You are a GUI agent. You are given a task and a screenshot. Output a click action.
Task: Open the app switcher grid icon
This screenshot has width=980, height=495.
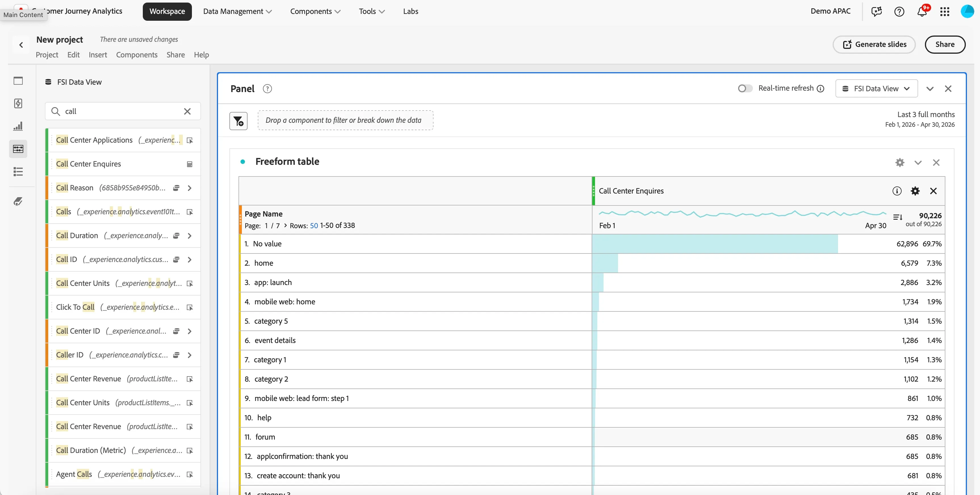point(945,11)
